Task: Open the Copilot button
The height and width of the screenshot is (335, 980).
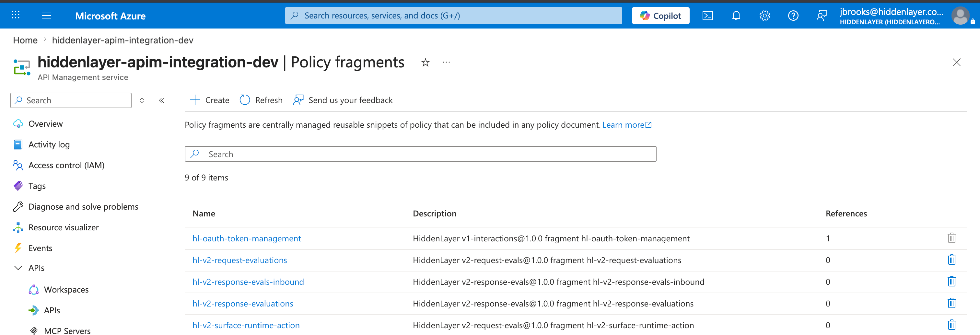Action: [660, 16]
